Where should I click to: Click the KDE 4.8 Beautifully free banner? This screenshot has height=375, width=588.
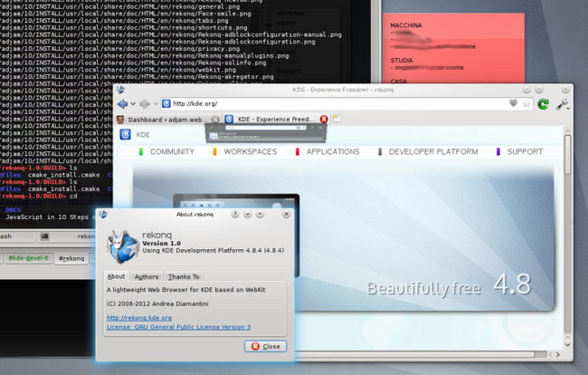coord(343,238)
